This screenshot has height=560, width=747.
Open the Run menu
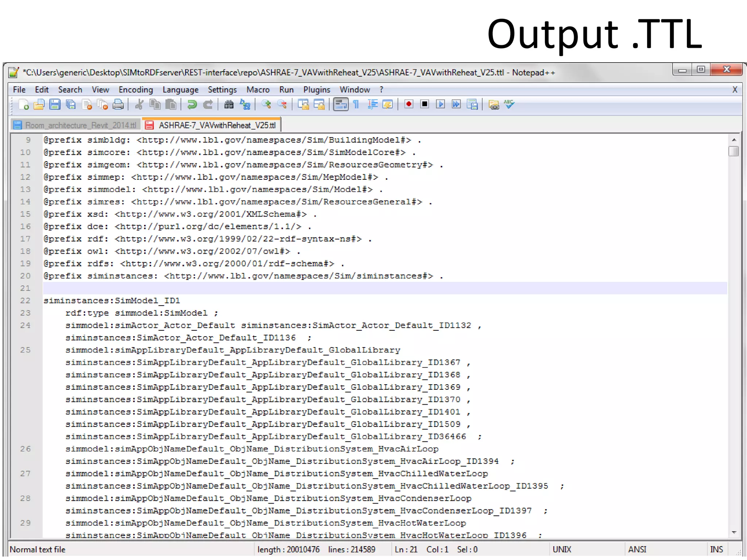coord(286,90)
